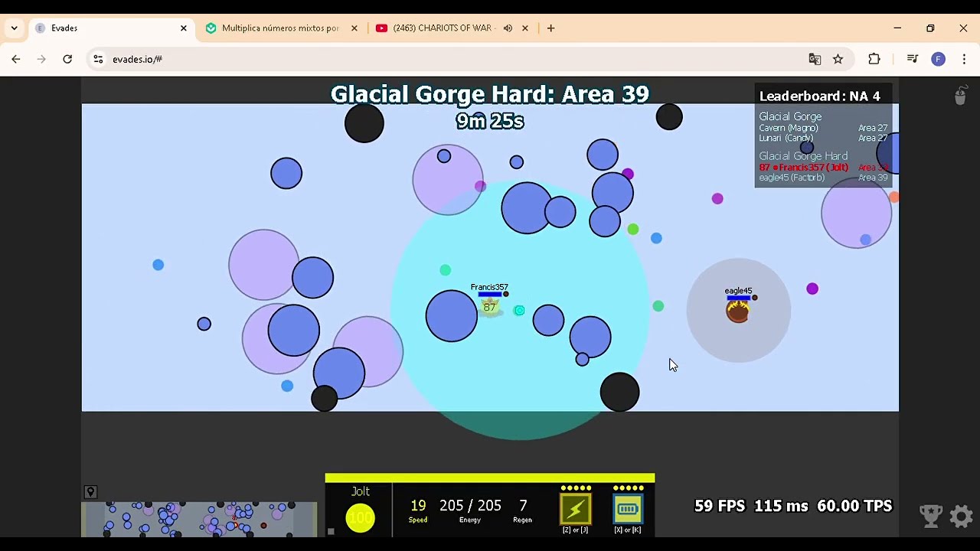The image size is (980, 551).
Task: Activate the battery ability icon
Action: point(628,509)
